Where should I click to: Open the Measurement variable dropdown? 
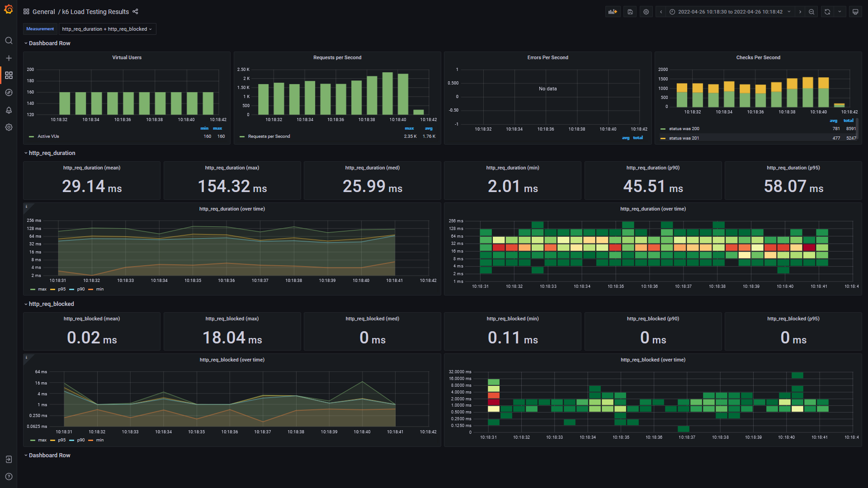pos(107,29)
